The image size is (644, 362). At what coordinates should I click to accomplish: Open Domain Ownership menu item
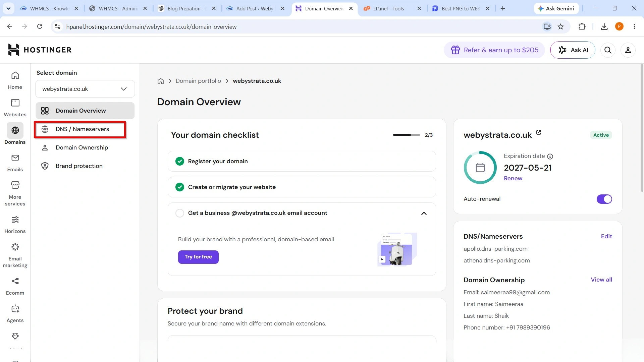pyautogui.click(x=85, y=148)
